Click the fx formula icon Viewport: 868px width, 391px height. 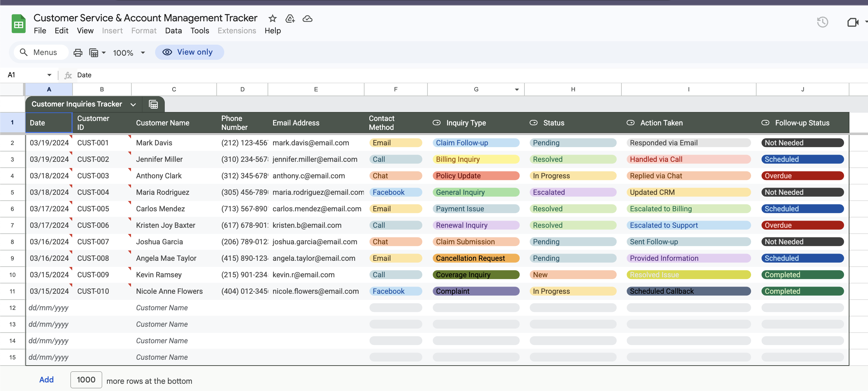[x=68, y=75]
